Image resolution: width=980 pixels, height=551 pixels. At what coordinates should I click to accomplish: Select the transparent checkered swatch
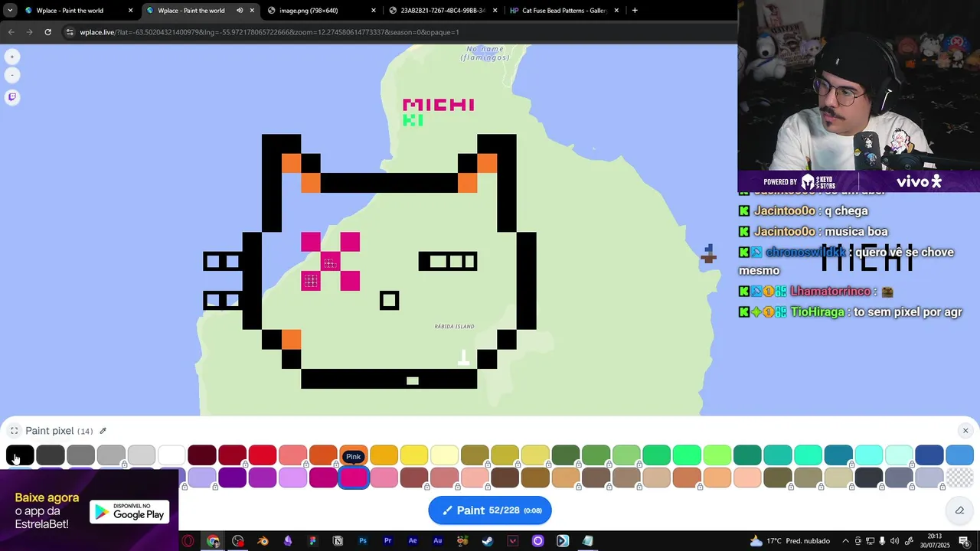coord(959,478)
